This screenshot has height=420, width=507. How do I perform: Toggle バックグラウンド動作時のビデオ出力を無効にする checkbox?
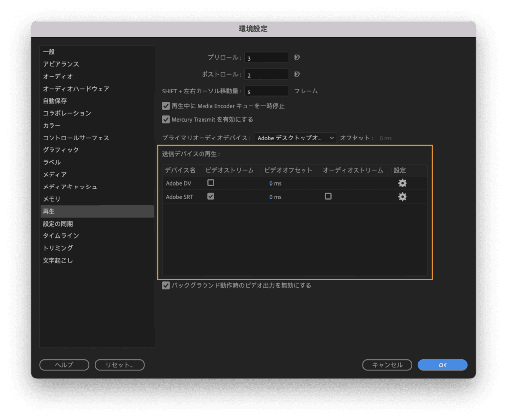[x=166, y=285]
